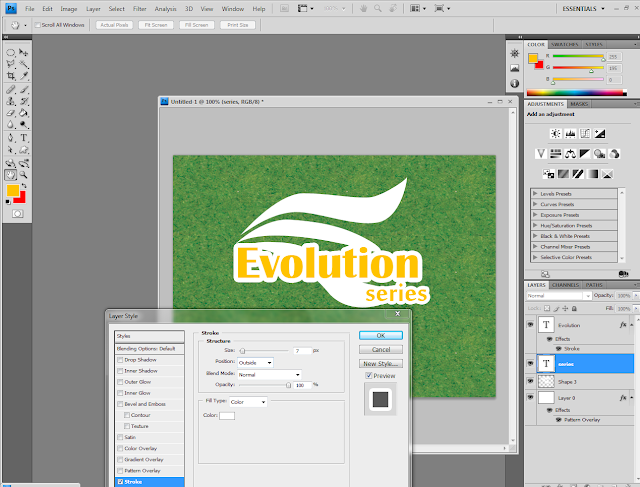
Task: Select the Hand tool in toolbox
Action: (x=11, y=175)
